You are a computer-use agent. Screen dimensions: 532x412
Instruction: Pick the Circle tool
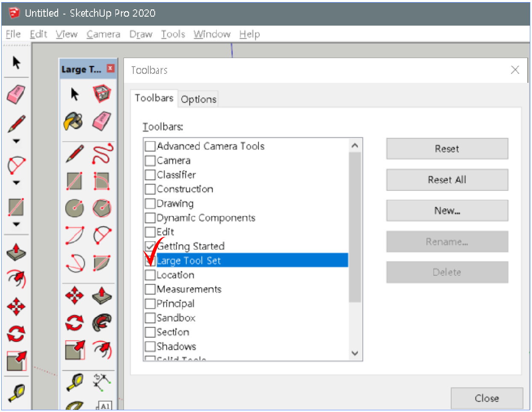(74, 208)
